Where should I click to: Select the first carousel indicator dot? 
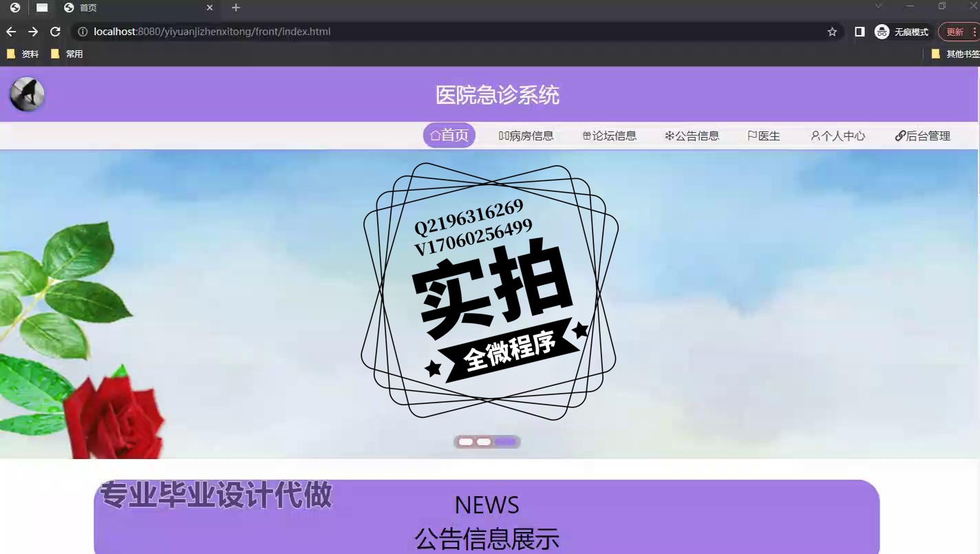coord(466,442)
